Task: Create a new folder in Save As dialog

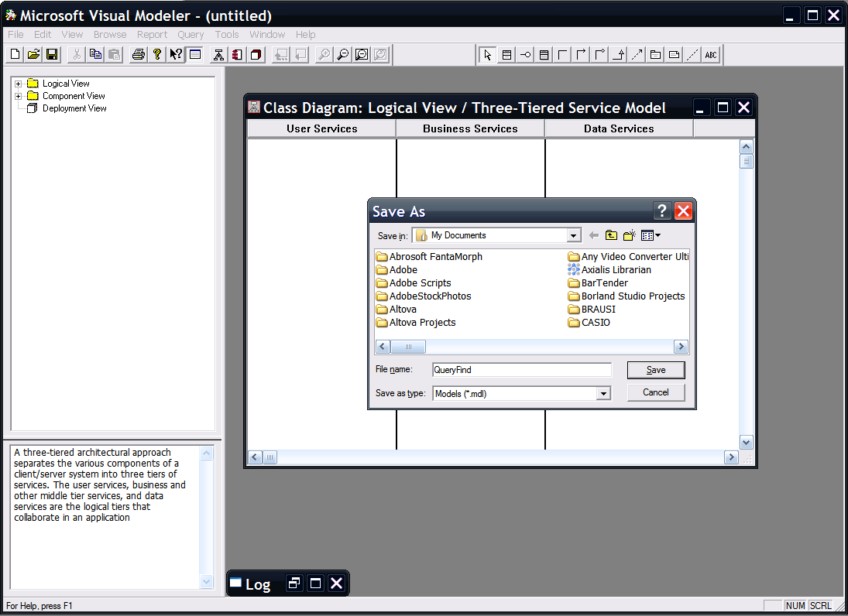Action: click(x=629, y=235)
